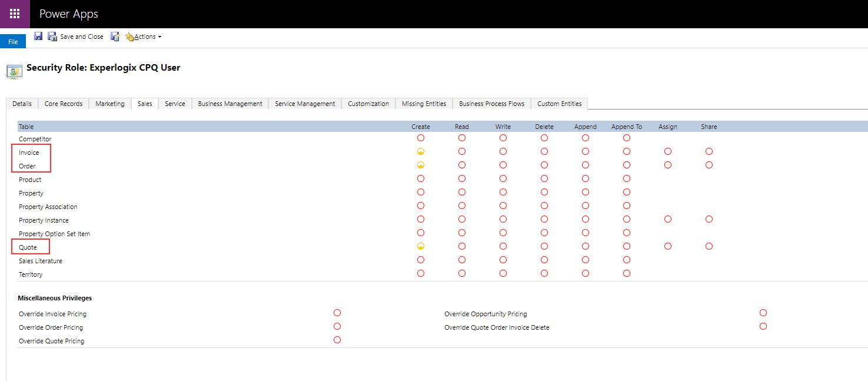Click the Save and Close toolbar button

point(75,37)
